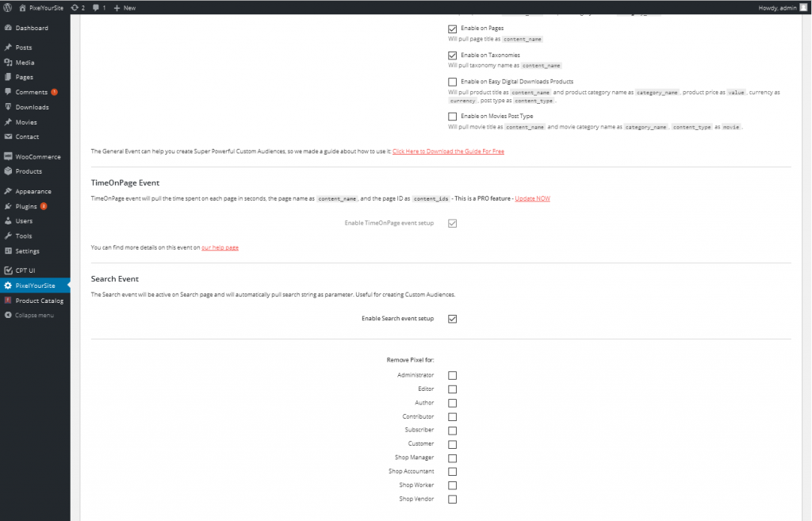Click Here to Download the Guide link

(448, 151)
